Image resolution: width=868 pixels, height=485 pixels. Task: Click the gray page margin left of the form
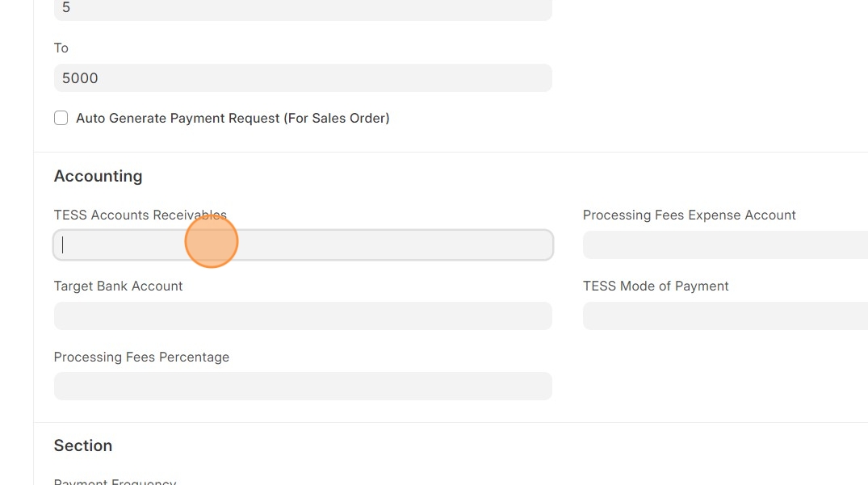point(16,242)
